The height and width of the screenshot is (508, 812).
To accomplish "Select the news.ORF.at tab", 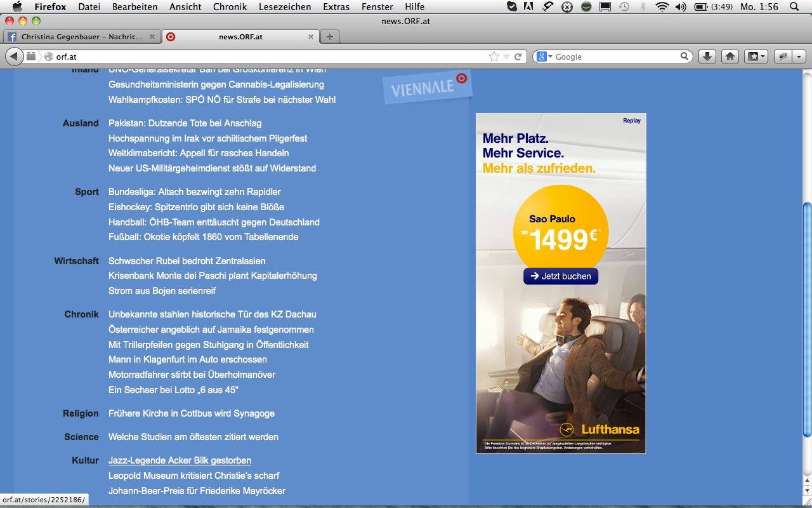I will pyautogui.click(x=240, y=37).
